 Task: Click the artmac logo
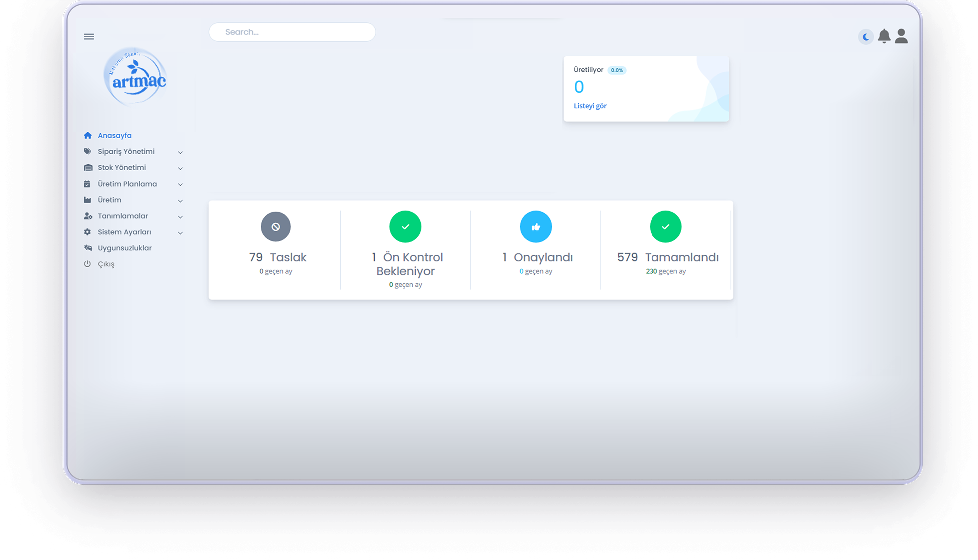click(x=135, y=77)
